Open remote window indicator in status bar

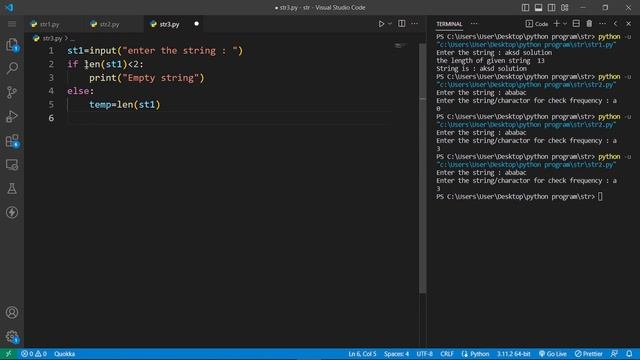(x=8, y=354)
